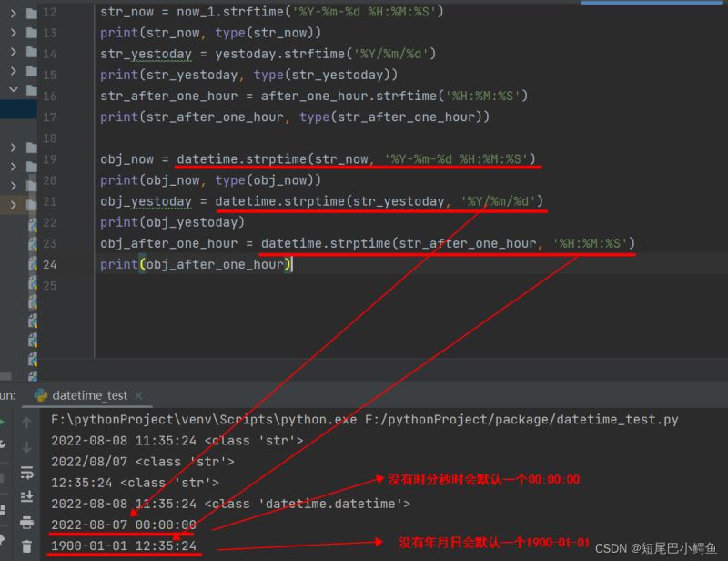Expand the tree folder beside line number 14

coord(13,52)
